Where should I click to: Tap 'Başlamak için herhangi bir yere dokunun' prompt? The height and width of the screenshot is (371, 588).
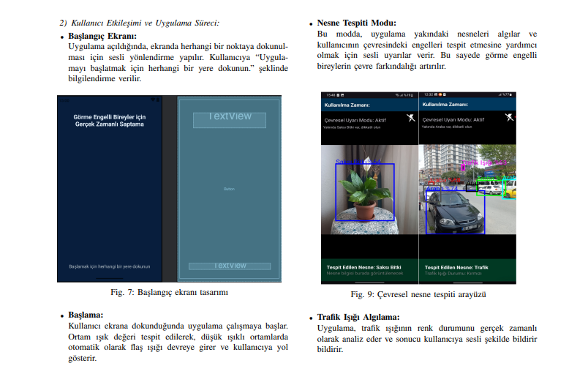[x=110, y=266]
